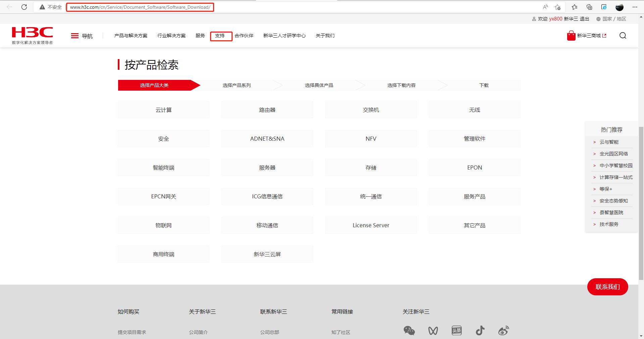Open the WeChat icon in footer
Viewport: 644px width, 339px height.
[x=409, y=331]
